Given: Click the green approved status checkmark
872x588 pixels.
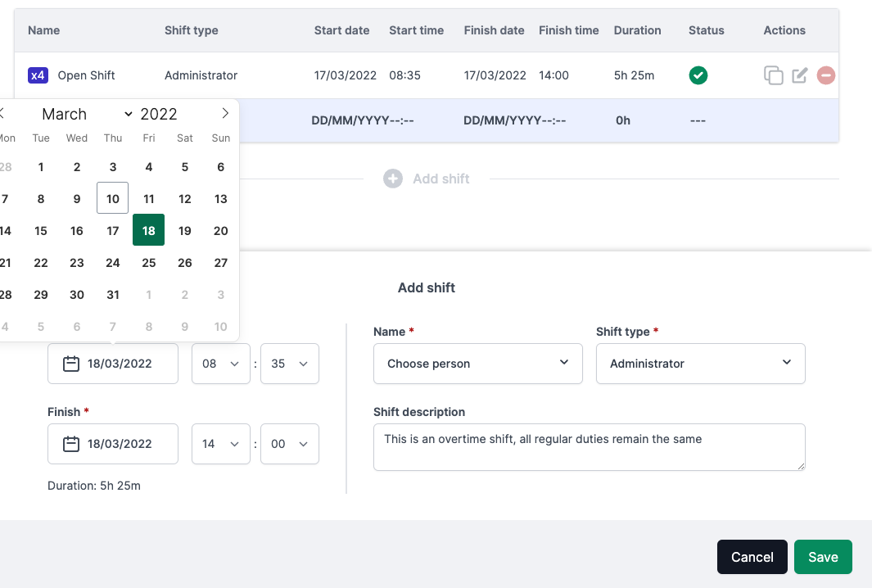Looking at the screenshot, I should click(x=698, y=75).
